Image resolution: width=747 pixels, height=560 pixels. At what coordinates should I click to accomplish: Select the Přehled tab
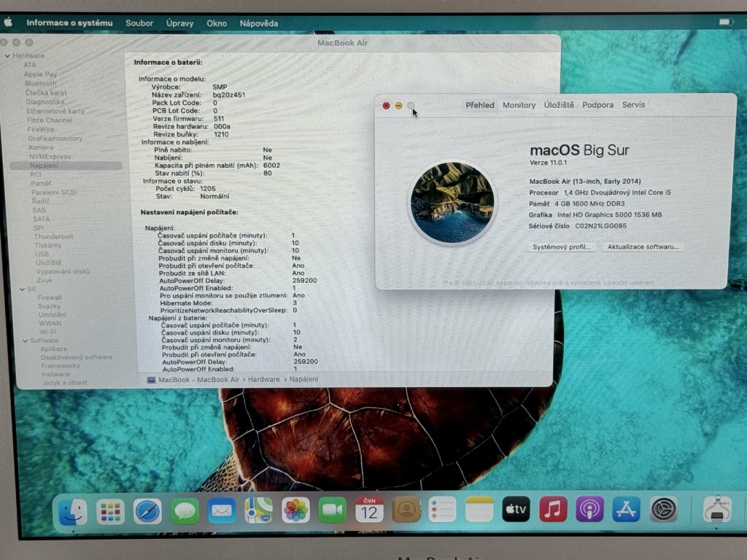[x=480, y=105]
